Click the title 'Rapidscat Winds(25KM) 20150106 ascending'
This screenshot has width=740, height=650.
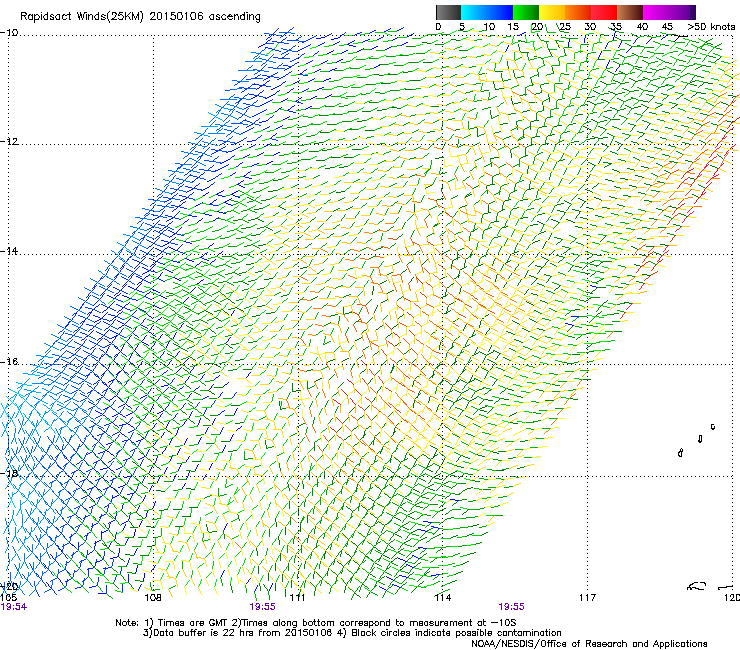pos(140,17)
